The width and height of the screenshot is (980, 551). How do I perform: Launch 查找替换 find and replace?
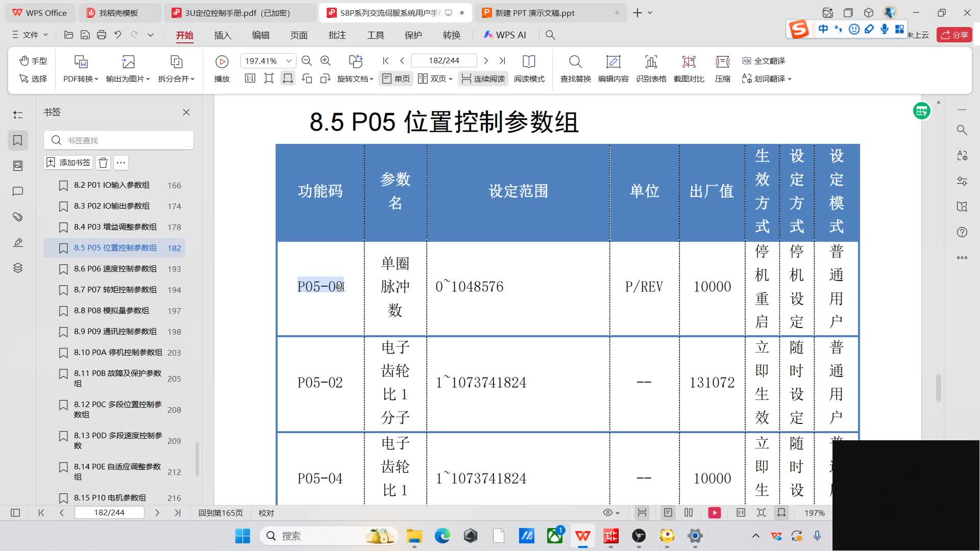575,69
